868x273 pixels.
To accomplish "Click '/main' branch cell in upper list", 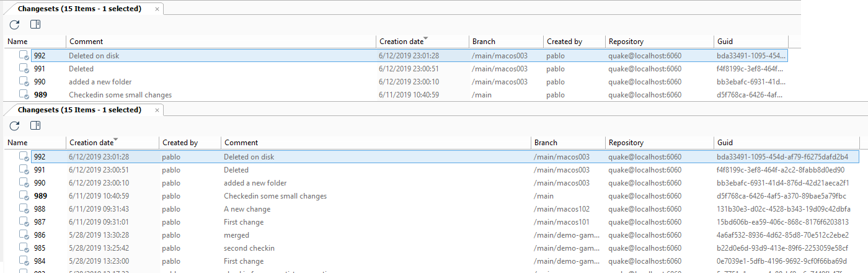I will click(x=482, y=95).
